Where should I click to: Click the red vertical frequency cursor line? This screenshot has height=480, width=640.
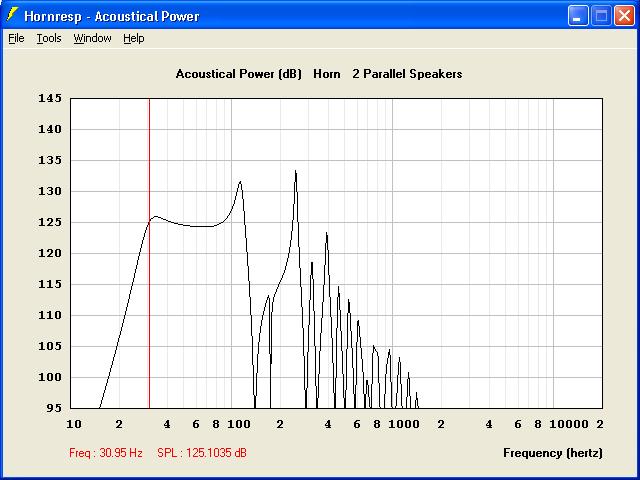point(149,253)
